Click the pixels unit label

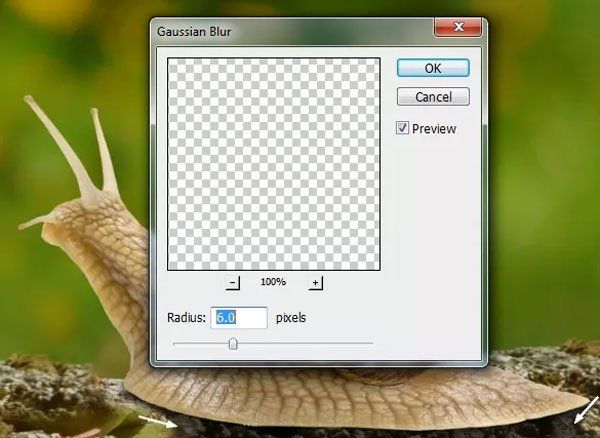click(291, 318)
